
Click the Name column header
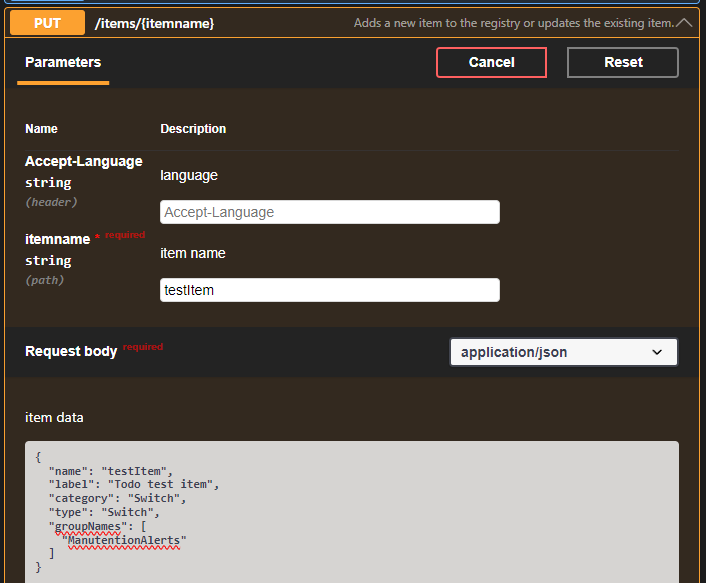(x=41, y=129)
